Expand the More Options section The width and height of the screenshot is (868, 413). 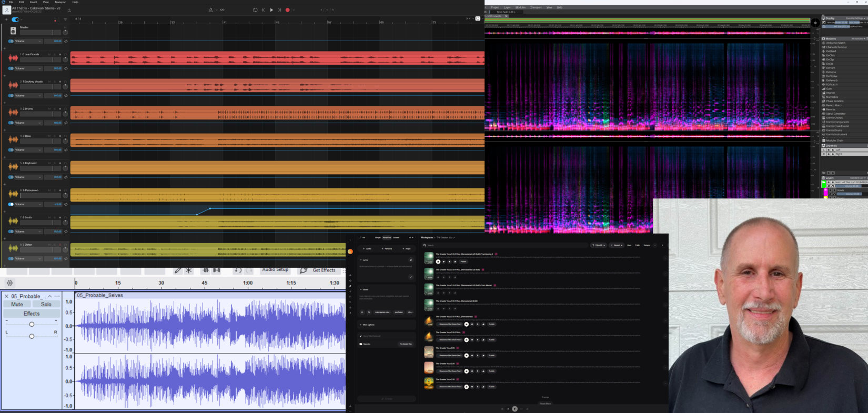[368, 325]
